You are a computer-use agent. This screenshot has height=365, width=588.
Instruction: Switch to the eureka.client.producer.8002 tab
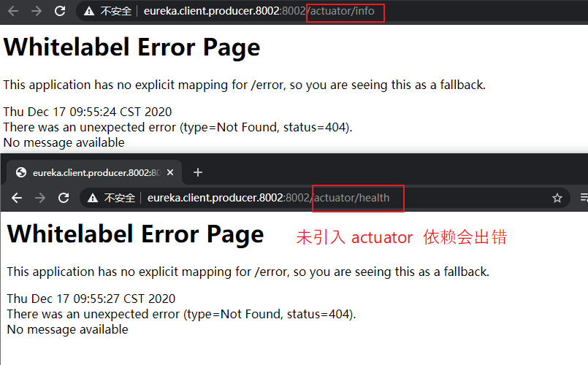tap(93, 172)
